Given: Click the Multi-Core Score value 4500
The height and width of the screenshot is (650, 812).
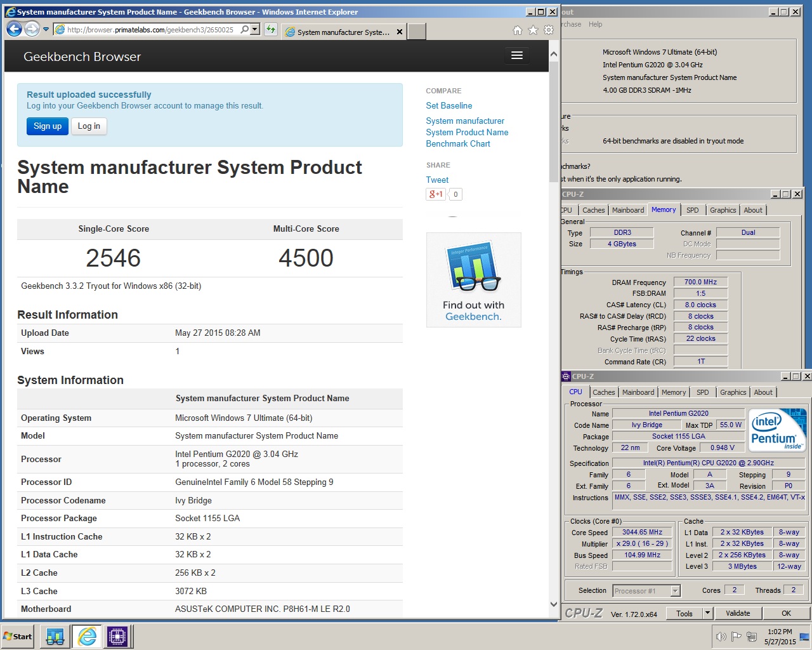Looking at the screenshot, I should pos(306,258).
